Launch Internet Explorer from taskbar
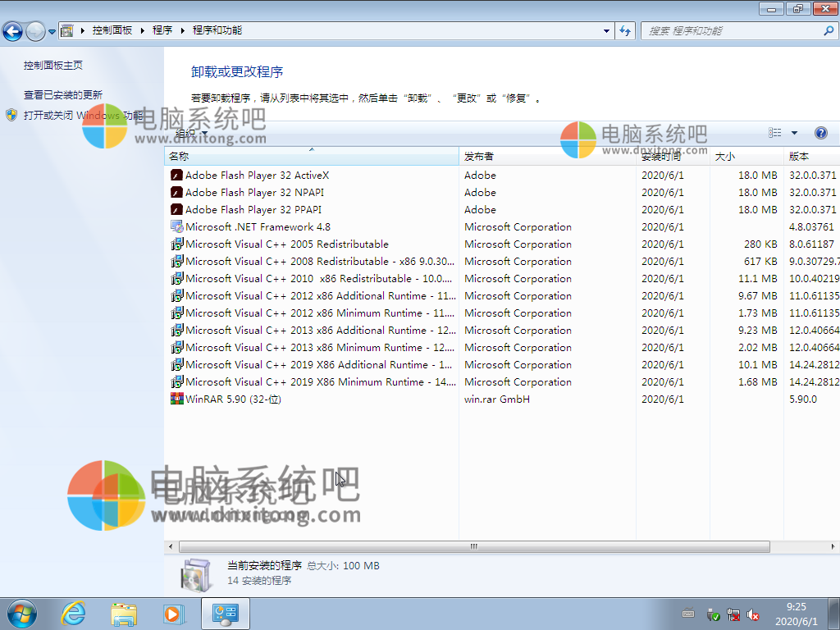This screenshot has width=840, height=630. click(73, 614)
